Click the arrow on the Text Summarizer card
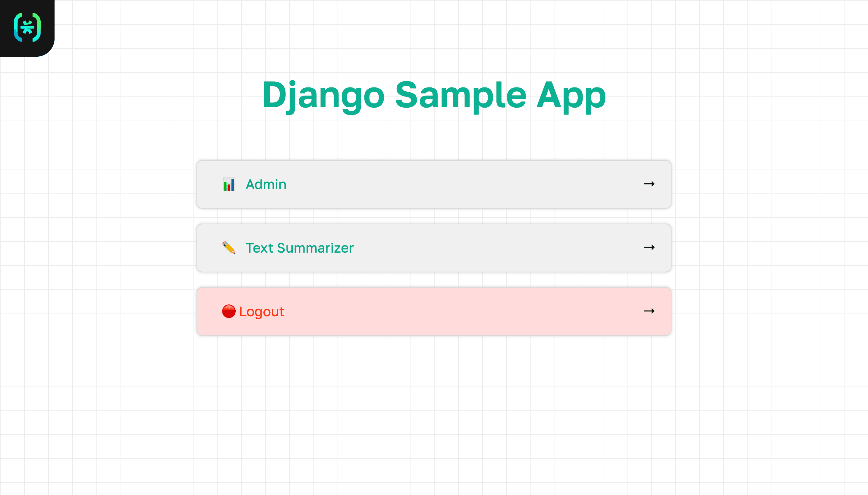The width and height of the screenshot is (868, 495). [x=649, y=247]
